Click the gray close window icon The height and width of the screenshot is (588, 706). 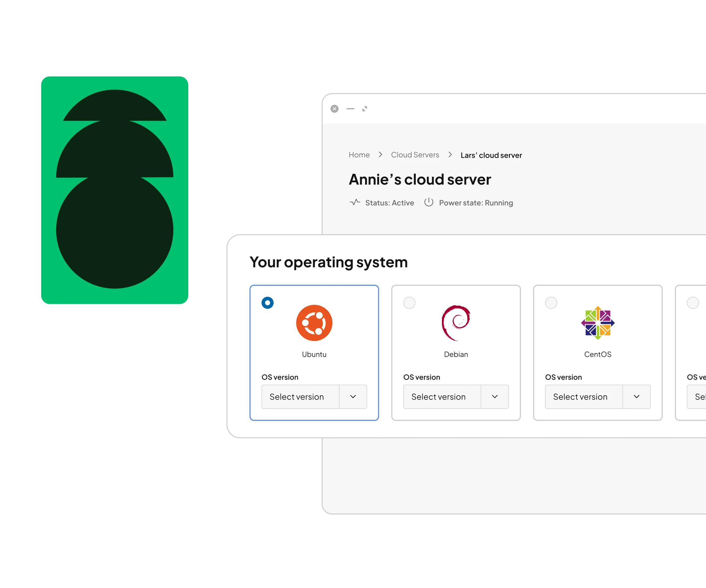point(334,109)
